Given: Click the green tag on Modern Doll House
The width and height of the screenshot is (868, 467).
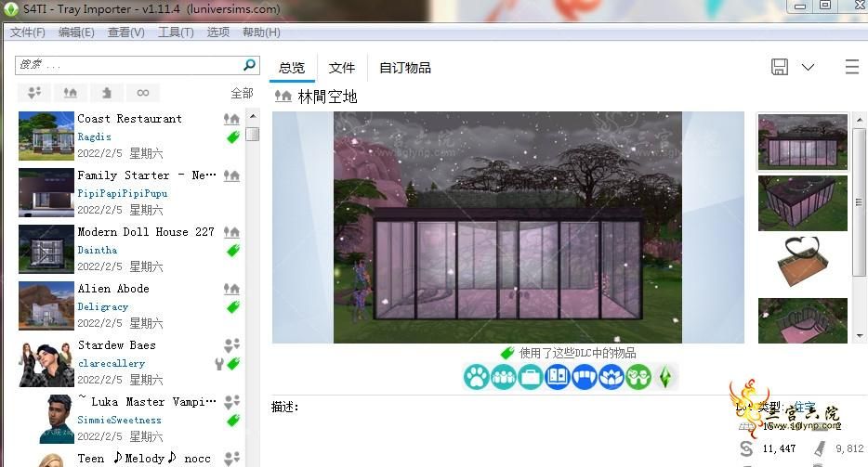Looking at the screenshot, I should click(x=233, y=251).
